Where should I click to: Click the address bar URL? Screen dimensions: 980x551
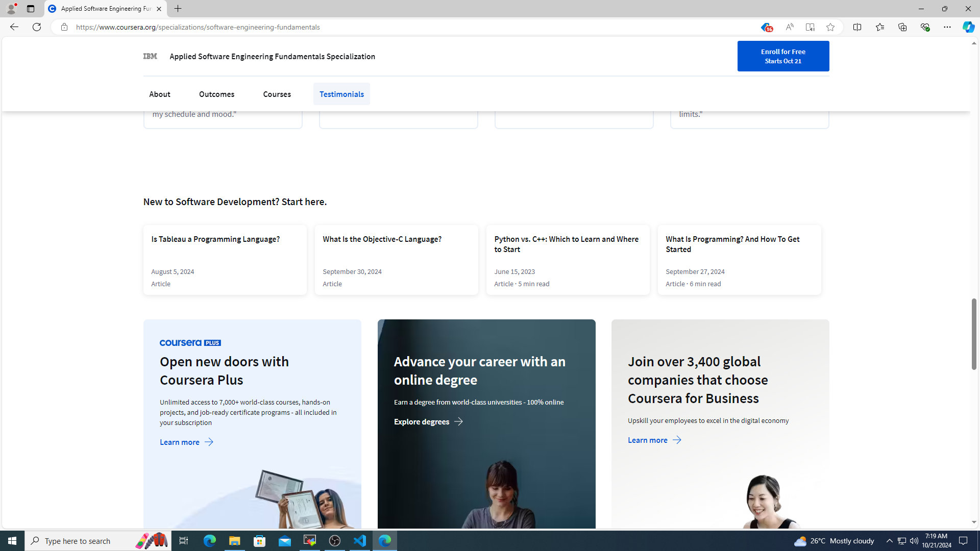coord(198,27)
